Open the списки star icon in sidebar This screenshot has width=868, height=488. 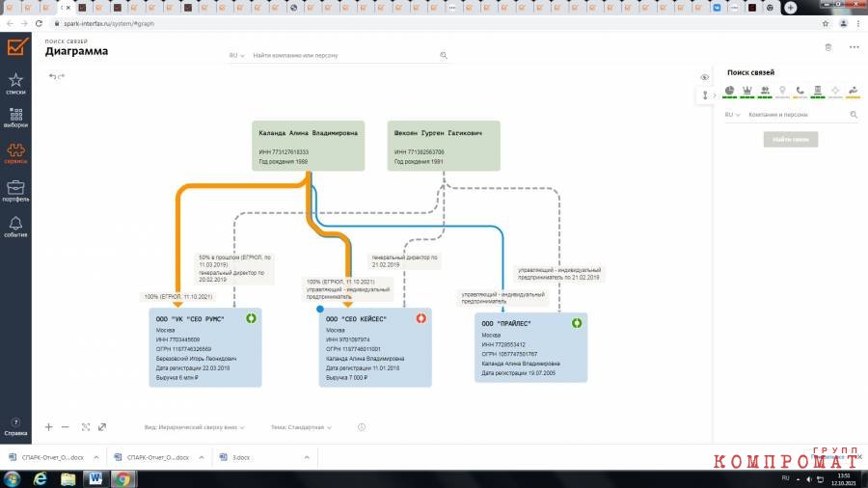point(15,80)
